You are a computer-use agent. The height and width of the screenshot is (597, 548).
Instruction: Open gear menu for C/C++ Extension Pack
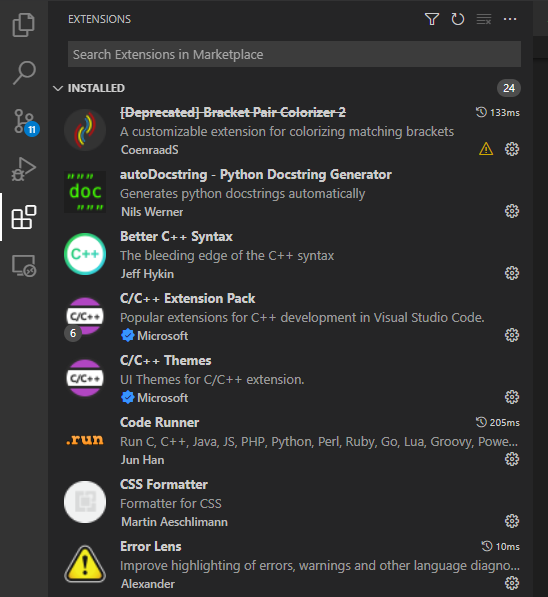512,335
